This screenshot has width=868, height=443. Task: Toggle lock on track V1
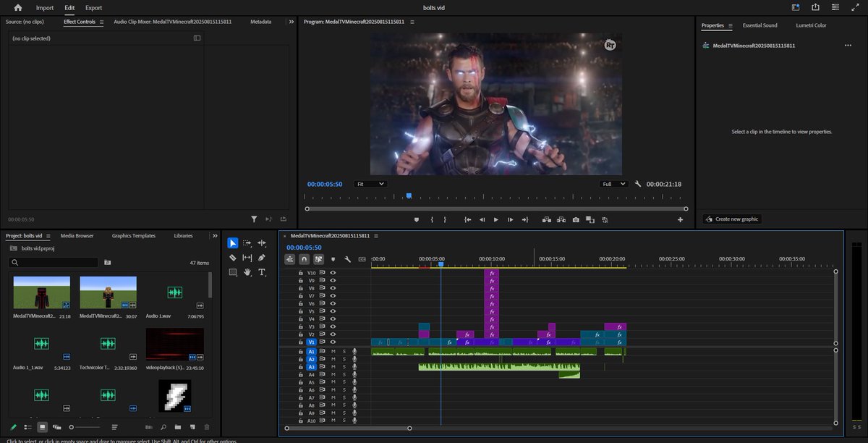tap(301, 342)
